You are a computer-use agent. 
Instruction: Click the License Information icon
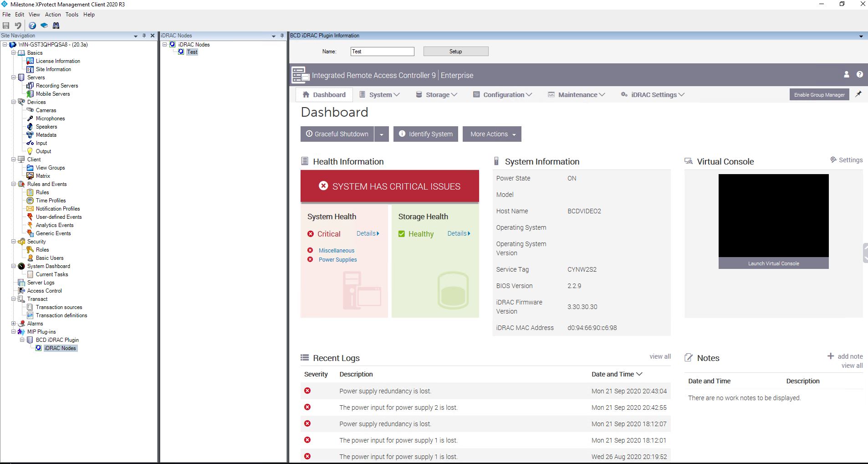pyautogui.click(x=30, y=61)
